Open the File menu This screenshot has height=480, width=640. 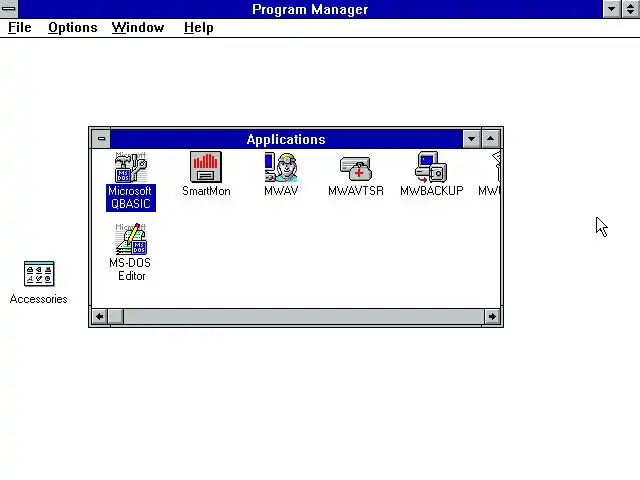click(x=20, y=28)
